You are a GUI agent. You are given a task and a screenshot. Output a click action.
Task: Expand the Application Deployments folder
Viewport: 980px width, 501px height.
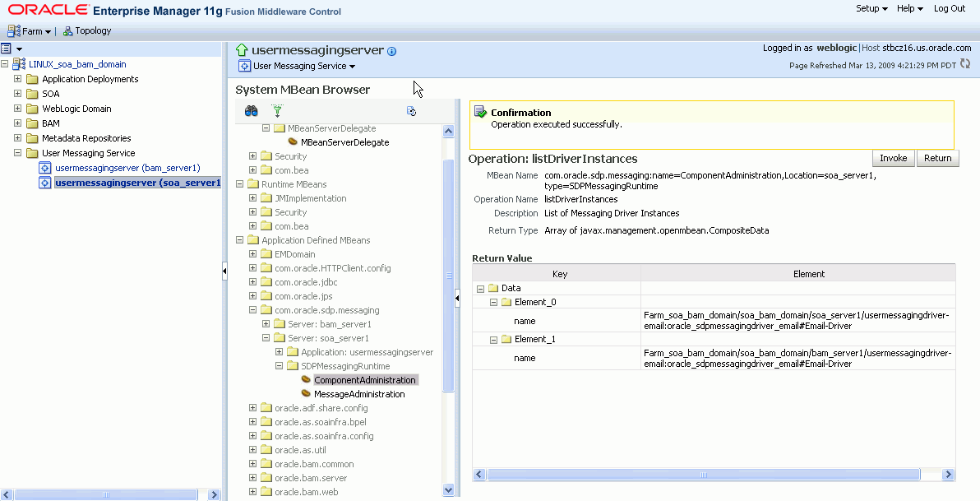pos(17,78)
